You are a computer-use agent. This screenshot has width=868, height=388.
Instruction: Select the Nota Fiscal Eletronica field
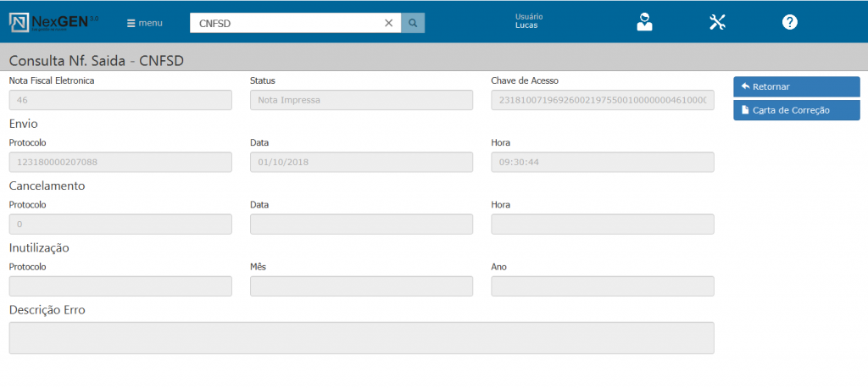coord(120,100)
